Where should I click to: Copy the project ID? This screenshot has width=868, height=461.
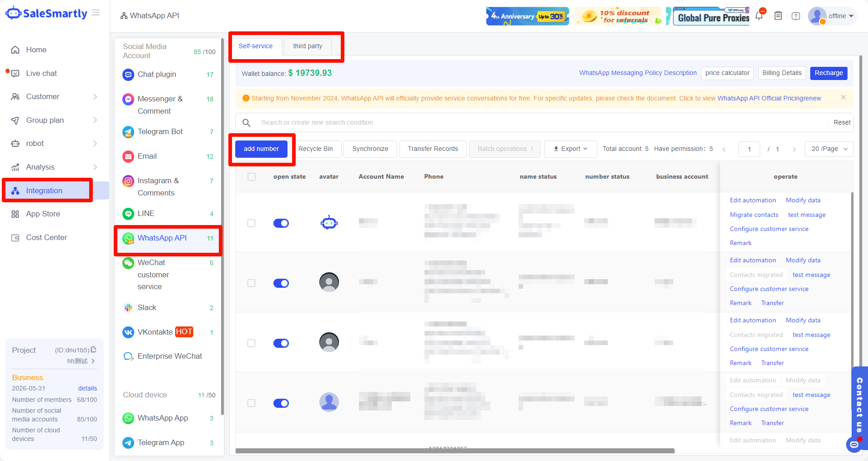93,350
